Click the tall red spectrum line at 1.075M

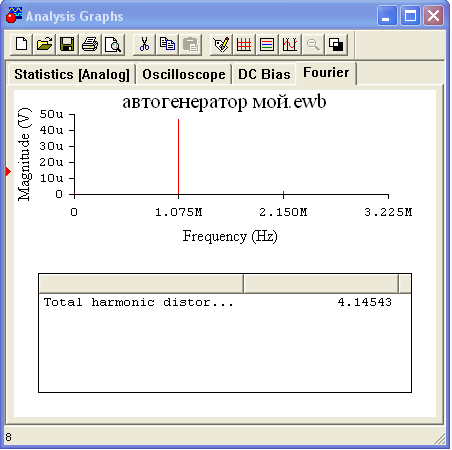(x=179, y=157)
